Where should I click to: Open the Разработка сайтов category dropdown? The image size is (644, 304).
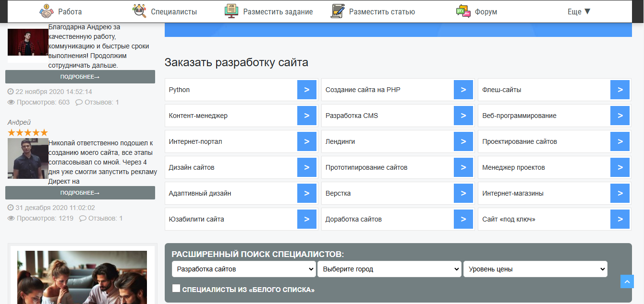(244, 269)
